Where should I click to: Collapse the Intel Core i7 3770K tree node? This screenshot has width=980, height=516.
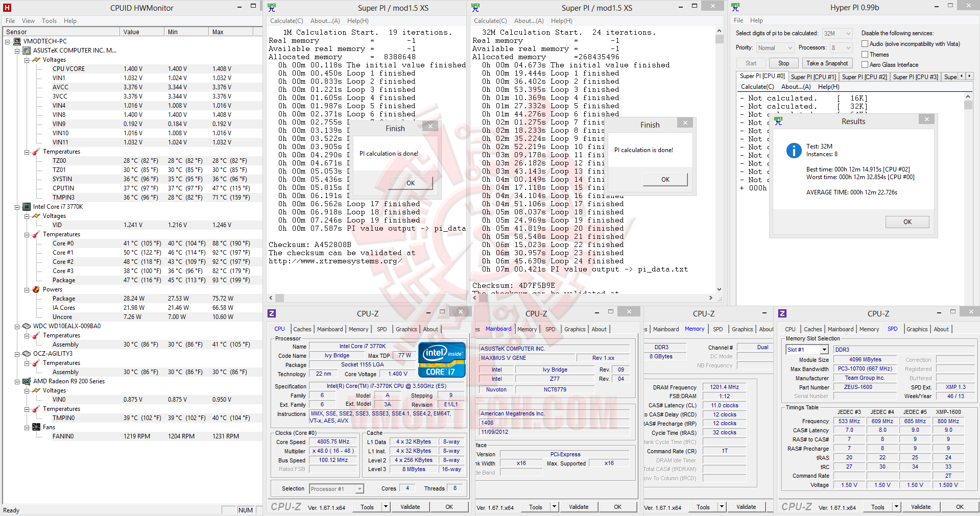pyautogui.click(x=17, y=207)
